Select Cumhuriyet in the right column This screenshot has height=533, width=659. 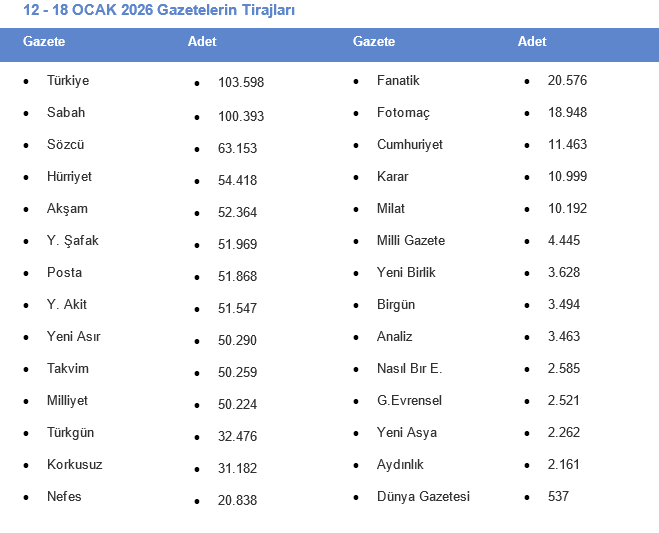click(x=410, y=145)
